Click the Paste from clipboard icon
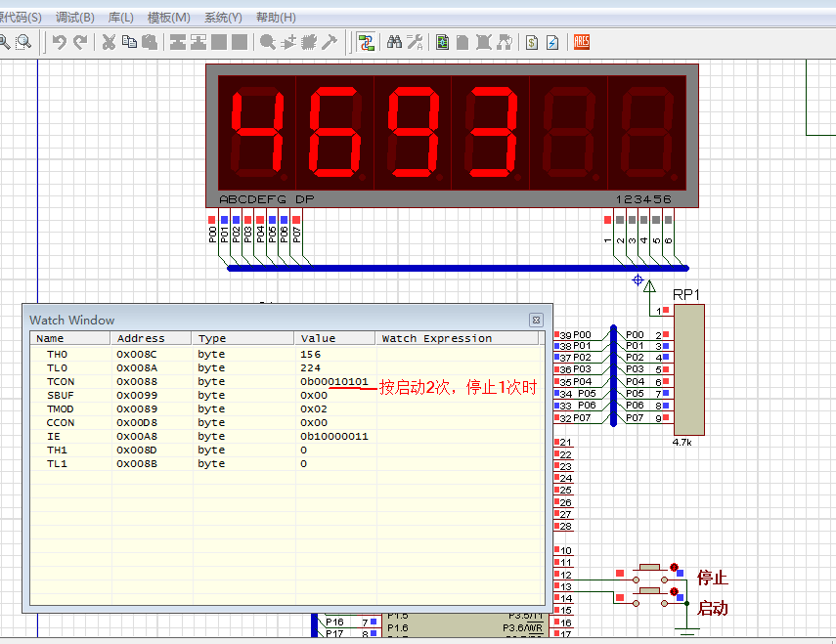836x644 pixels. [150, 42]
